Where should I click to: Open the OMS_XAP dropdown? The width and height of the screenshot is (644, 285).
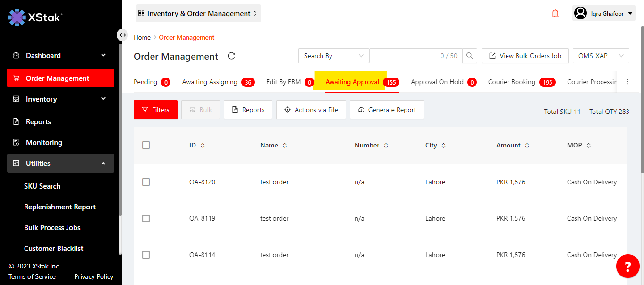pos(601,56)
